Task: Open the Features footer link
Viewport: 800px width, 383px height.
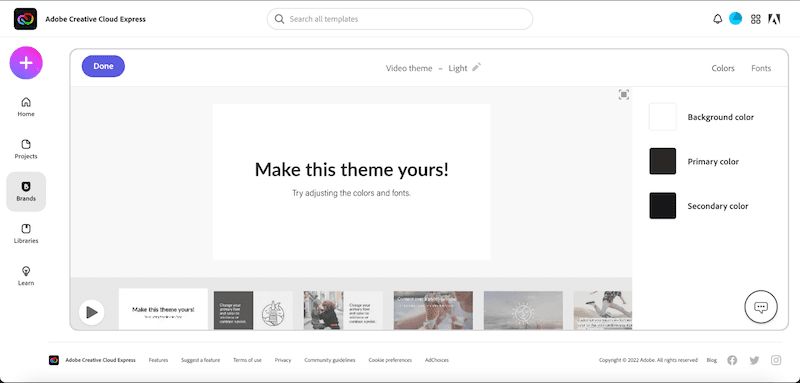Action: pos(158,360)
